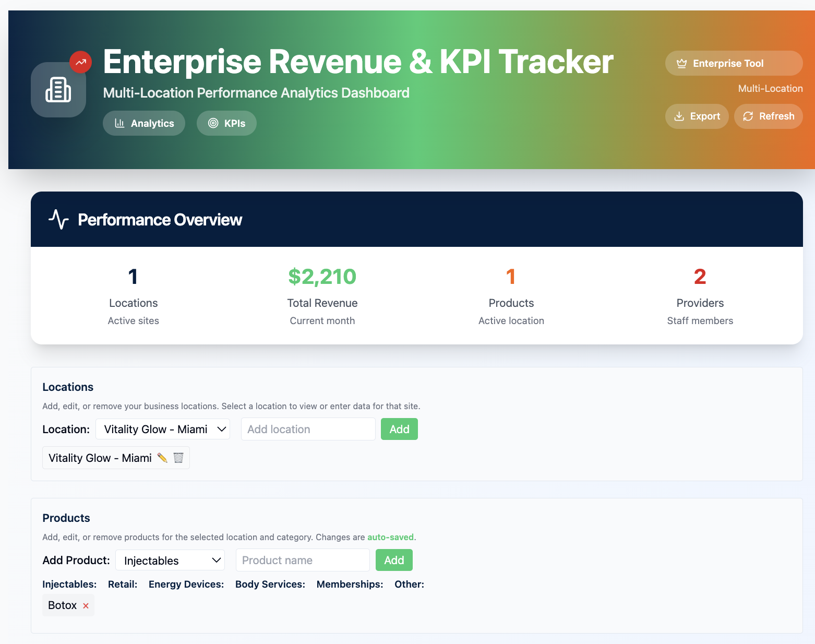Click the refresh arrows icon in the header

pos(748,116)
